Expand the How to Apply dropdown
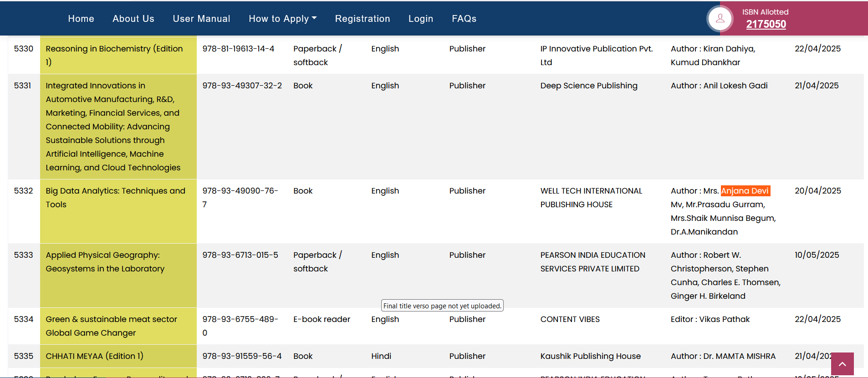 click(282, 19)
